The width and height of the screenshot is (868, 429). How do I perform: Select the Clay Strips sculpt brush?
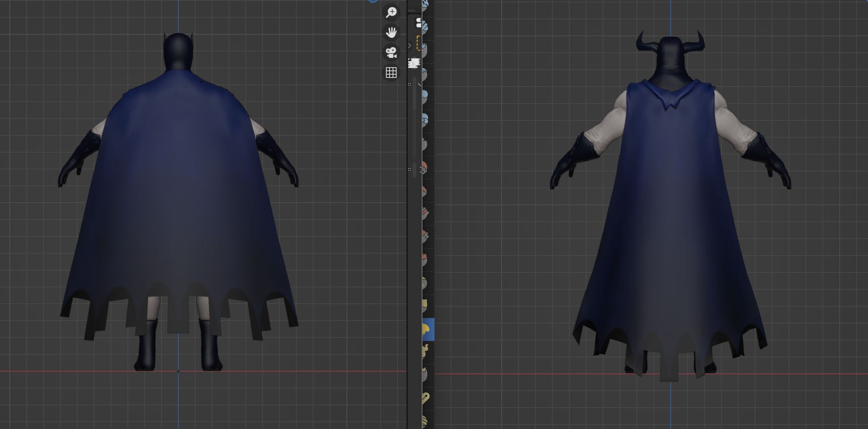(425, 27)
